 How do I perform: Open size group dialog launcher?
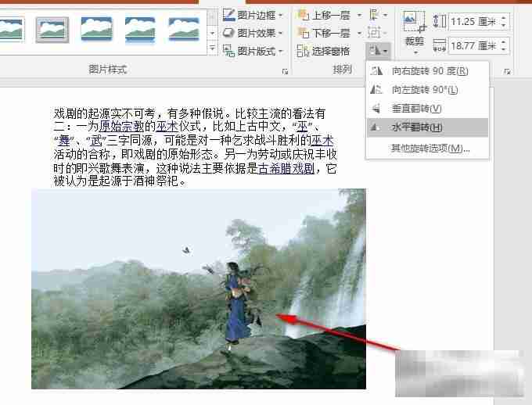pyautogui.click(x=508, y=72)
